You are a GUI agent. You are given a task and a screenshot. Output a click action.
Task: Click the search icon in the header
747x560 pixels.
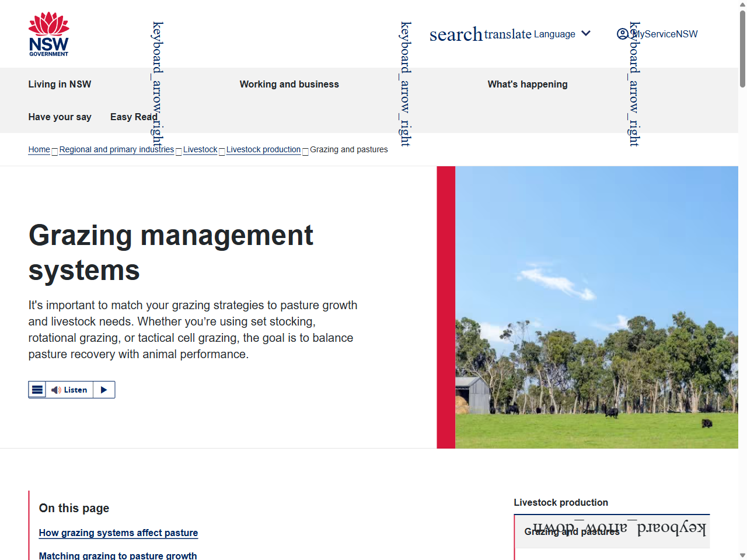(x=456, y=34)
